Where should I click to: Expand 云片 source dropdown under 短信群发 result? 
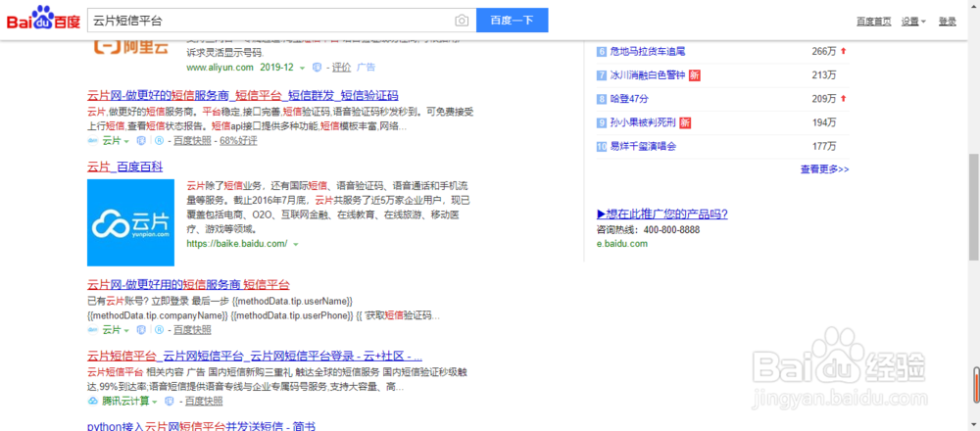(x=126, y=141)
